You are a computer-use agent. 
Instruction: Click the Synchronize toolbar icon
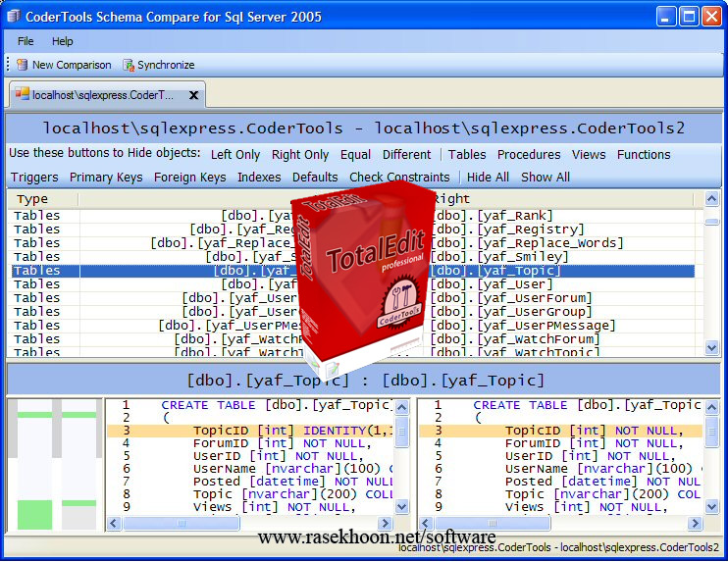[129, 65]
